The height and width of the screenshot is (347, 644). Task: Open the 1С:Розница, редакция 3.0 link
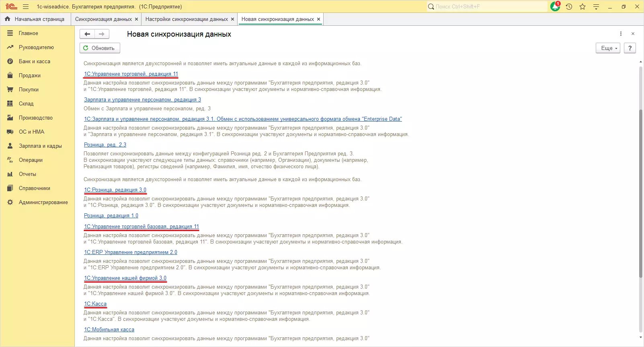pos(115,190)
